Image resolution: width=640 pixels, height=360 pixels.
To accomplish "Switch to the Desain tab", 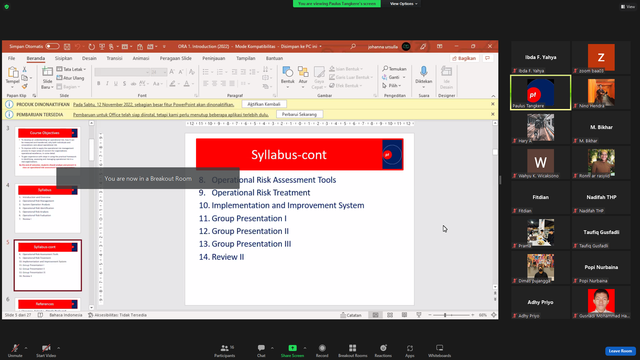I will [89, 58].
